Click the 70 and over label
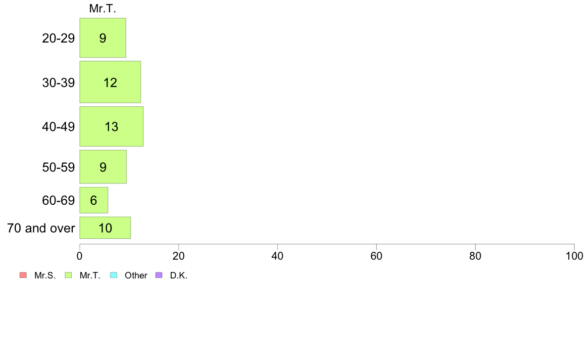This screenshot has height=364, width=588. click(x=41, y=228)
